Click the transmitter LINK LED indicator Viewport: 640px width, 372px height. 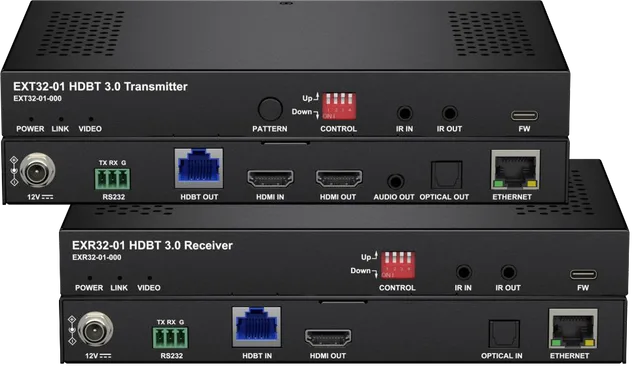tap(61, 119)
